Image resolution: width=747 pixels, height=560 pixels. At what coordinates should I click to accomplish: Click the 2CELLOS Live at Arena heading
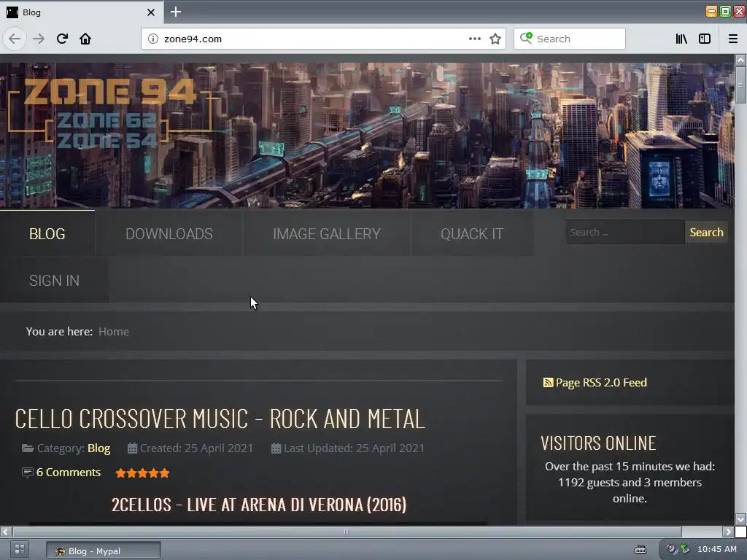click(259, 505)
